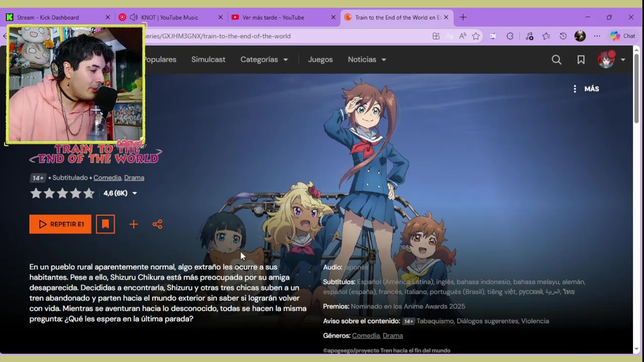Open the split screen/apps icon in address bar
The height and width of the screenshot is (362, 644).
click(x=436, y=36)
